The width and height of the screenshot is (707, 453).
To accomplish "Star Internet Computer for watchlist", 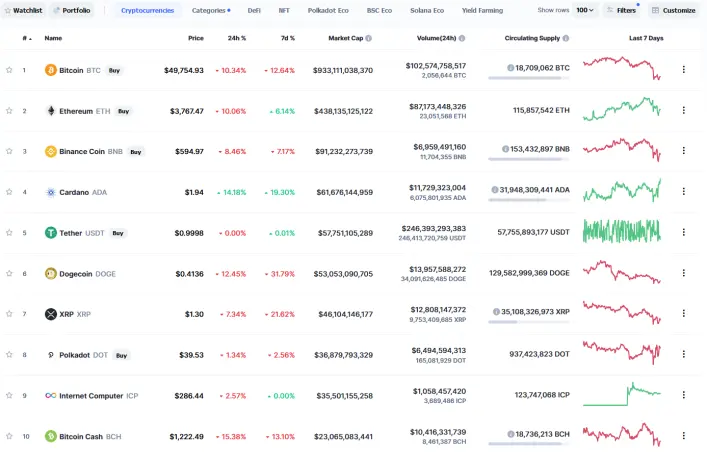I will 9,395.
